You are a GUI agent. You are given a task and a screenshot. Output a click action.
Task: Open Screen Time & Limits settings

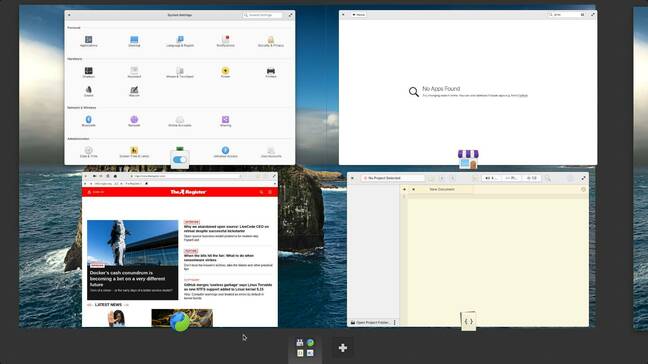click(134, 152)
